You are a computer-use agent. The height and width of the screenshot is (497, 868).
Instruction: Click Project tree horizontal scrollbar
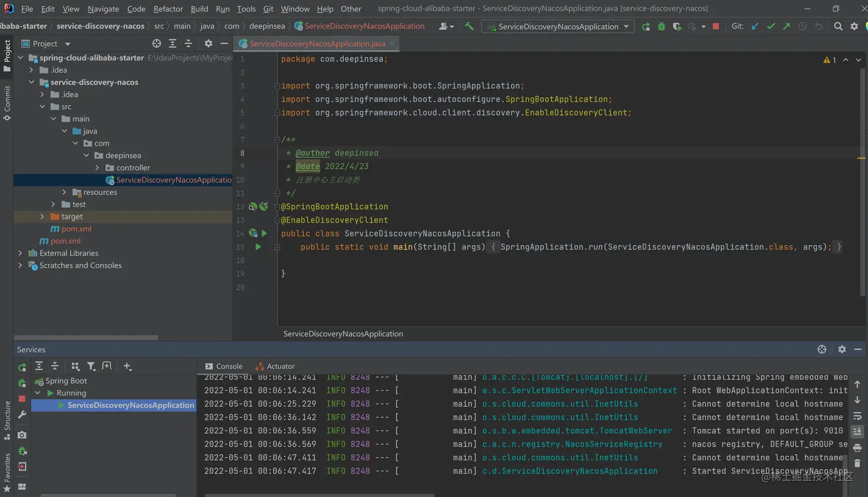point(86,338)
